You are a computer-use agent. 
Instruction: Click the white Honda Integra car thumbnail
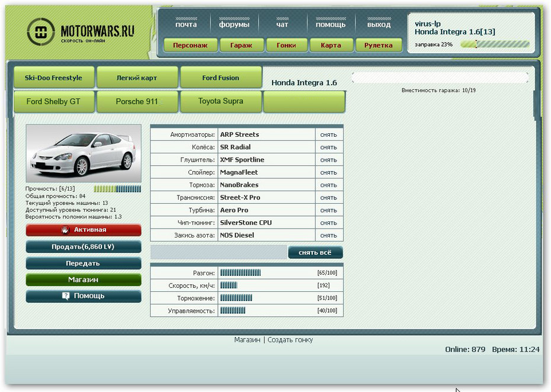tap(84, 153)
